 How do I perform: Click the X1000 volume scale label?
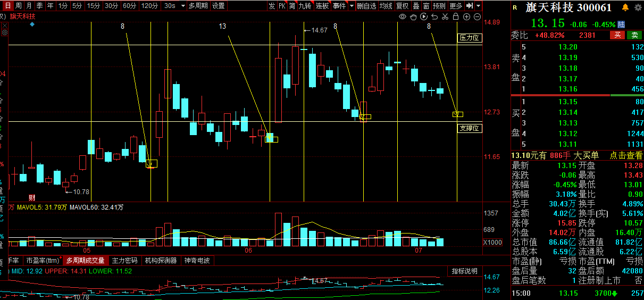tap(492, 243)
